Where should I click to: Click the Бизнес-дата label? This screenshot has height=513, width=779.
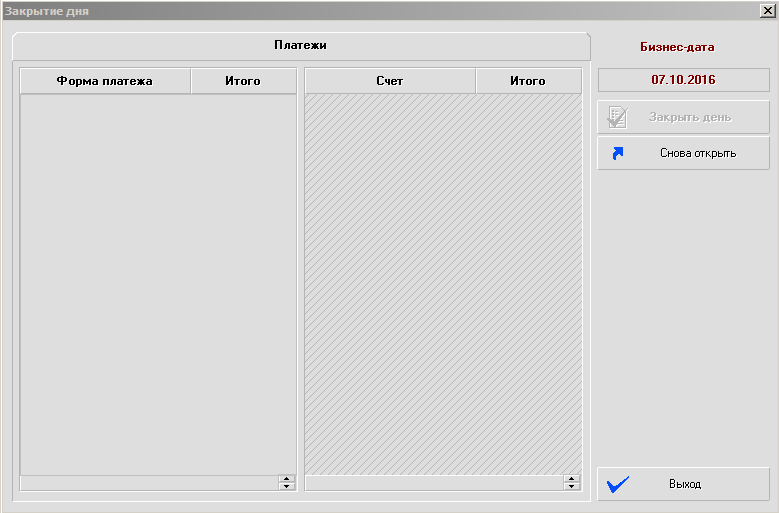pos(677,47)
